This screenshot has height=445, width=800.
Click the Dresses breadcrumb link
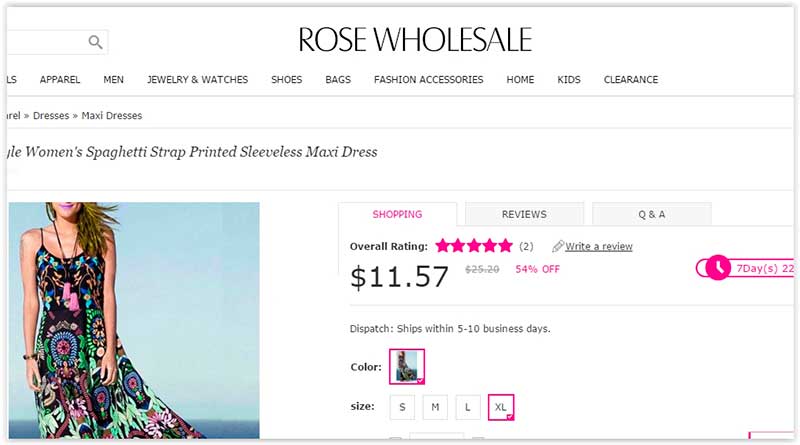click(x=51, y=116)
